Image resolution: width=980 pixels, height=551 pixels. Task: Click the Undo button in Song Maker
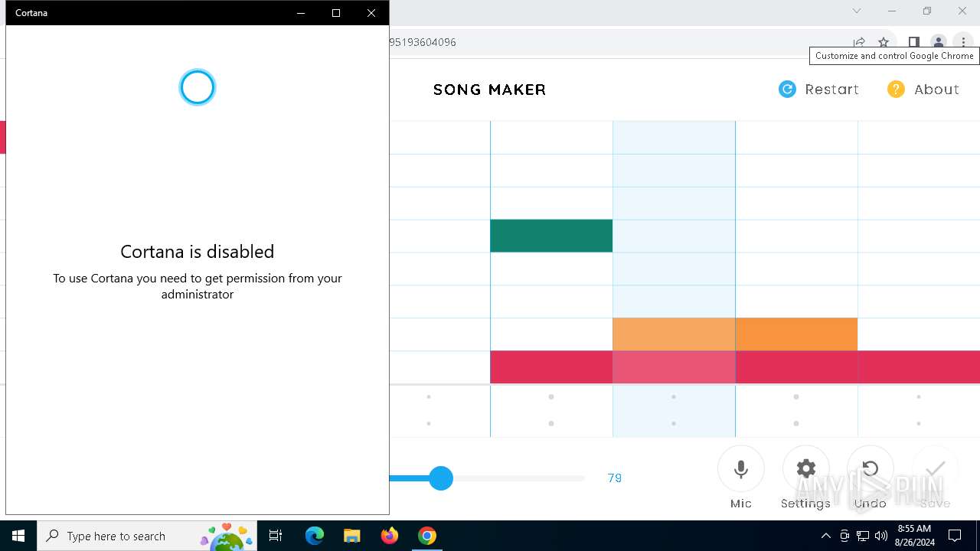tap(871, 469)
